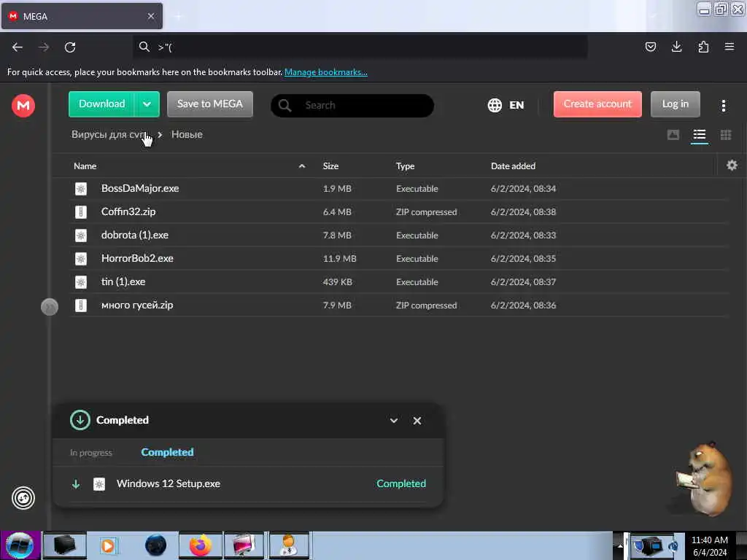Image resolution: width=747 pixels, height=560 pixels.
Task: Close the transfers panel
Action: pyautogui.click(x=417, y=421)
